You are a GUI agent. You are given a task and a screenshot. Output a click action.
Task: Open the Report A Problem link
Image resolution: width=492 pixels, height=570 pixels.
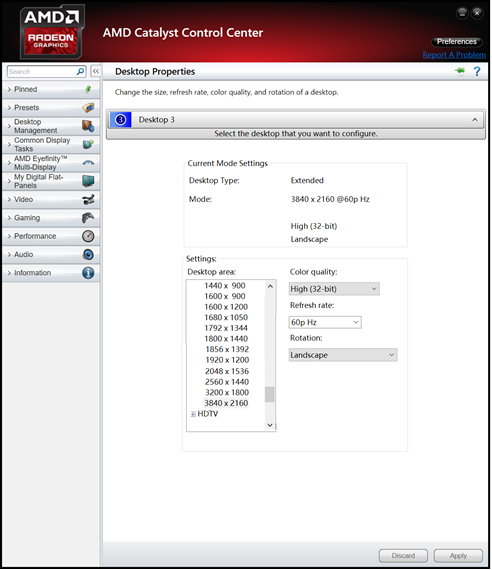point(454,55)
